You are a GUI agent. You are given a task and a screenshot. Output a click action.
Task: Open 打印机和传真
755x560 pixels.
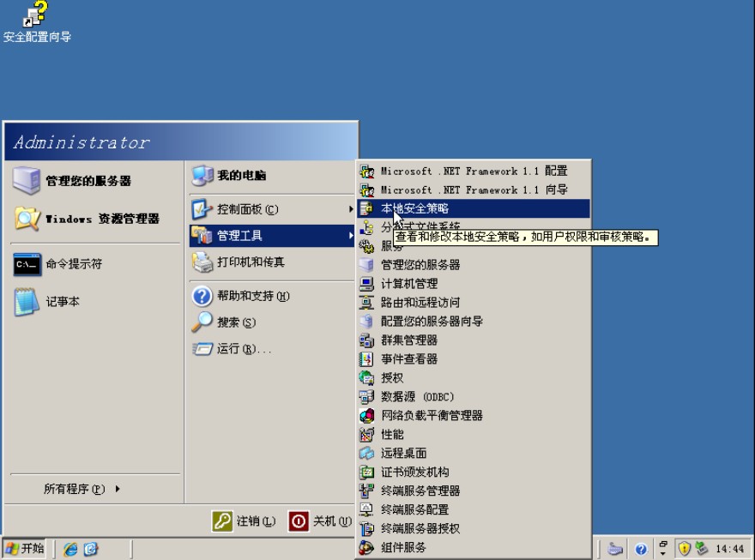(x=272, y=262)
